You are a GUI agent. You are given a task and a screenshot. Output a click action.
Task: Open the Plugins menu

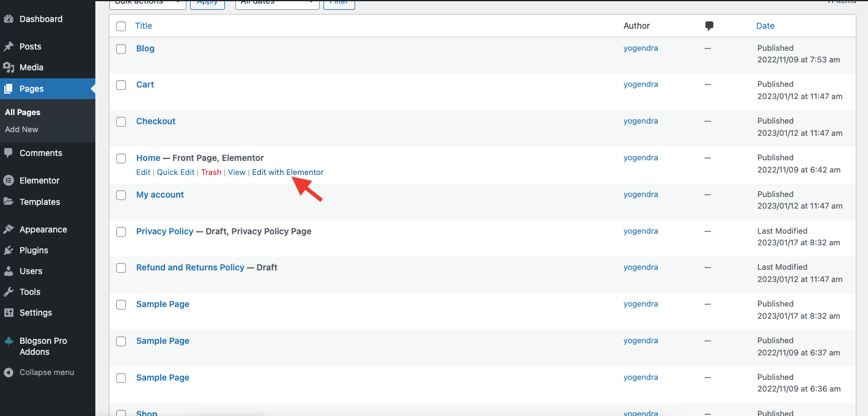(34, 250)
